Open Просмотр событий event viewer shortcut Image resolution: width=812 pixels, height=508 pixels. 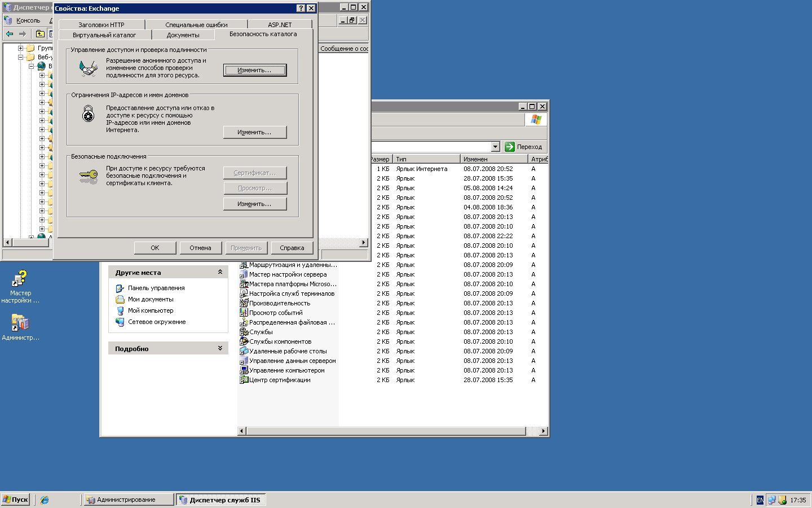tap(244, 313)
